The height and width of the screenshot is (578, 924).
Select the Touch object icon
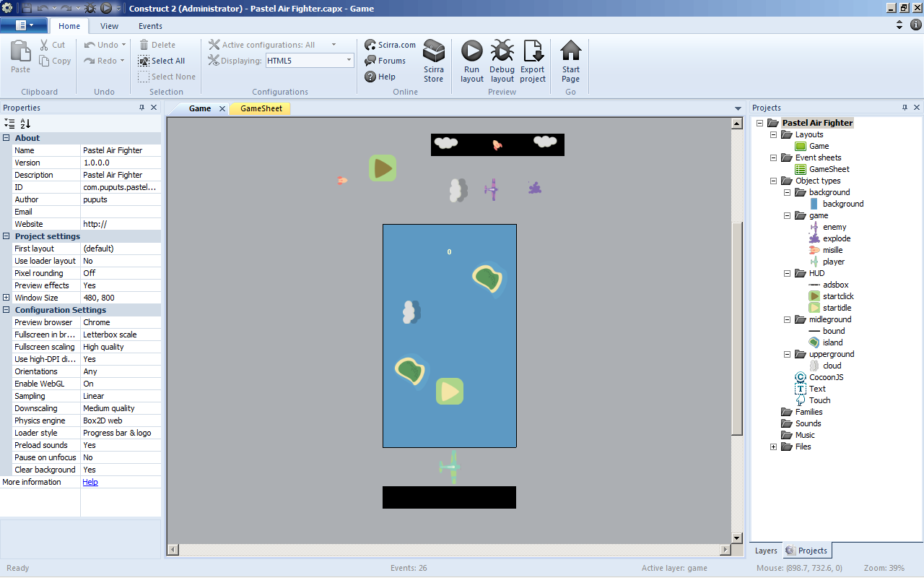click(801, 400)
